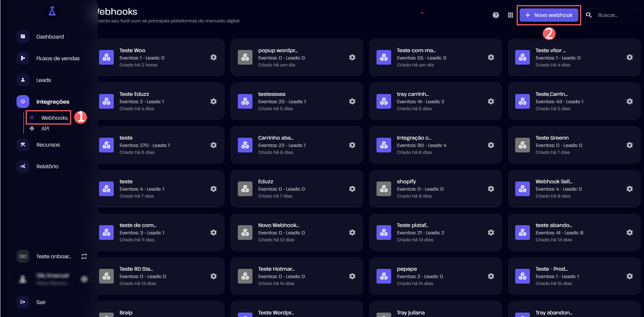The height and width of the screenshot is (317, 644).
Task: Open the API submenu item
Action: click(45, 129)
